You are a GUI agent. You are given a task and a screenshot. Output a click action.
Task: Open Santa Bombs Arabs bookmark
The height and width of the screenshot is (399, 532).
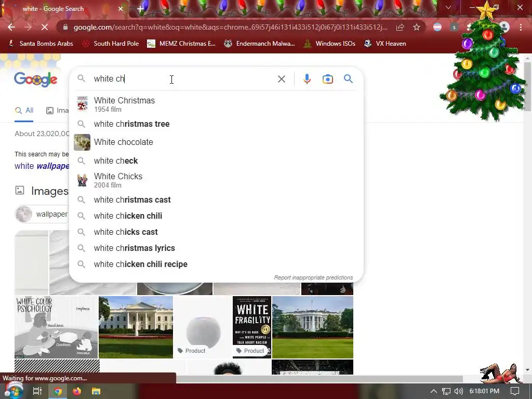(x=41, y=44)
